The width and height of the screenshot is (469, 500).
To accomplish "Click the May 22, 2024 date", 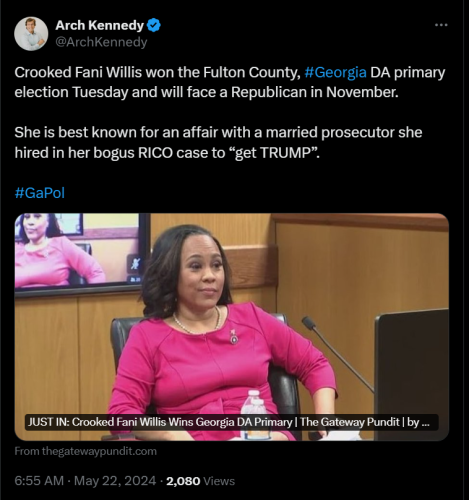I will click(x=115, y=481).
